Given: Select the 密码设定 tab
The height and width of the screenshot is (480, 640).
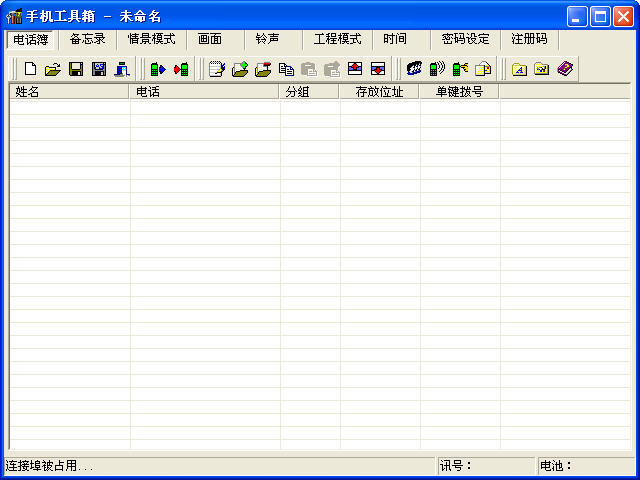Looking at the screenshot, I should (465, 39).
